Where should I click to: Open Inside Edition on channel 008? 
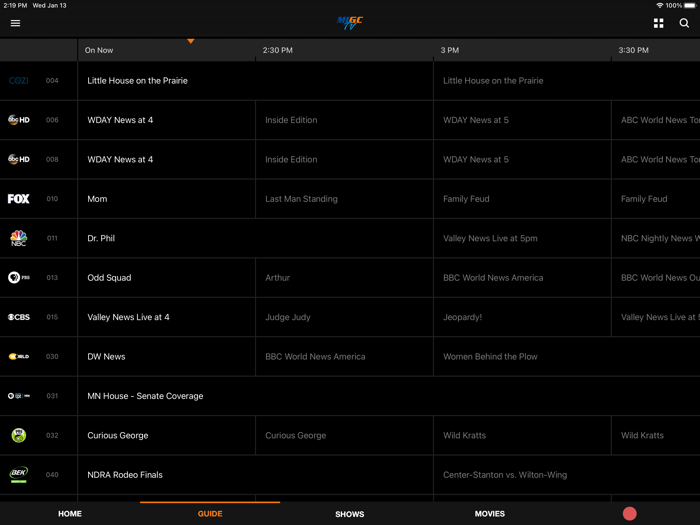(x=344, y=159)
